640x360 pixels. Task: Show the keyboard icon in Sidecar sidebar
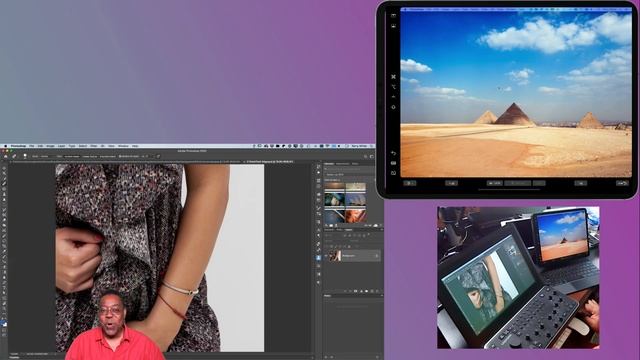[393, 163]
